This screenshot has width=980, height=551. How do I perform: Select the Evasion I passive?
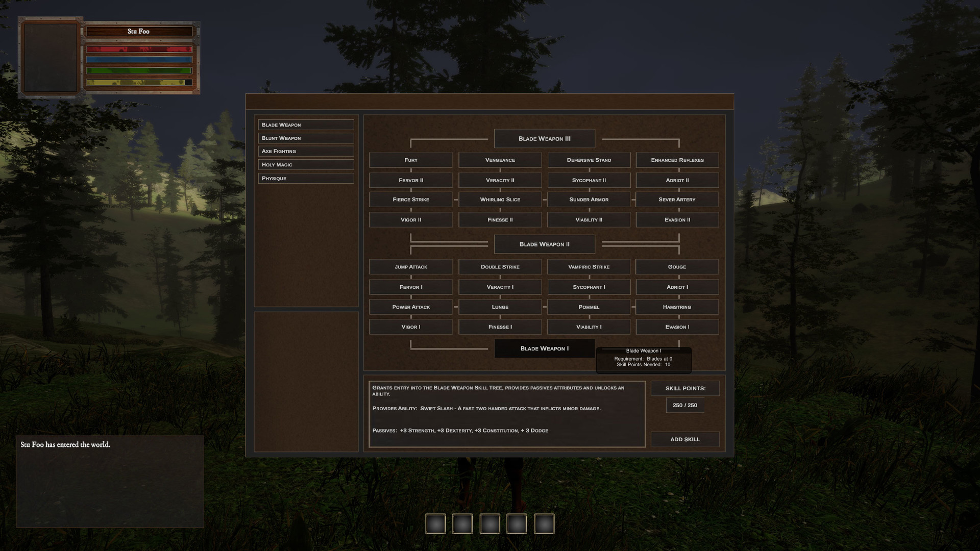tap(677, 327)
